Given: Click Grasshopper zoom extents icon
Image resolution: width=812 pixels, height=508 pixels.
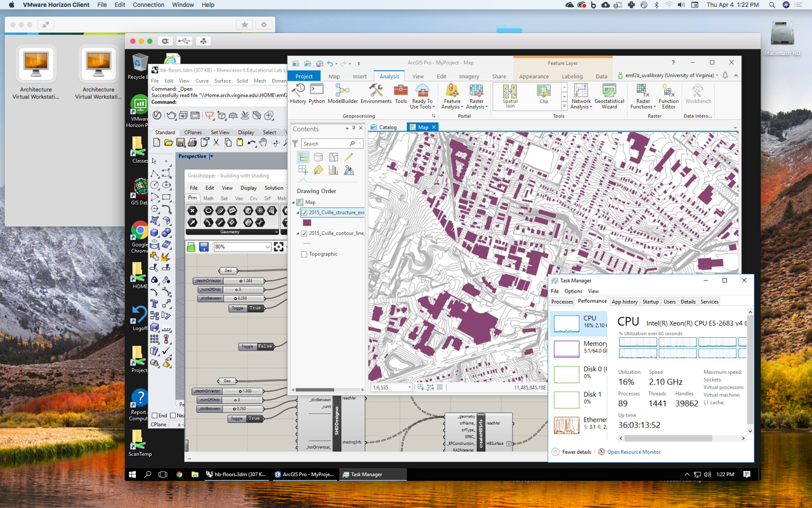Looking at the screenshot, I should pos(278,246).
